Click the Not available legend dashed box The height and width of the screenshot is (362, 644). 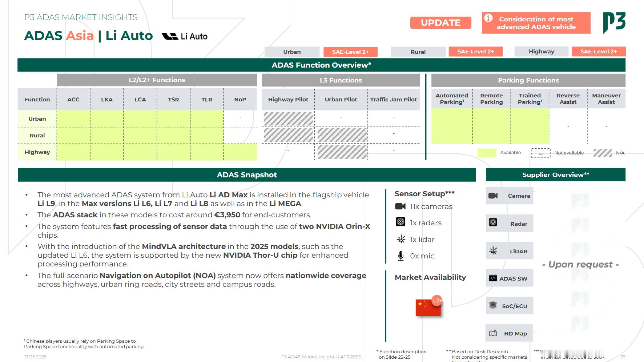[x=540, y=153]
